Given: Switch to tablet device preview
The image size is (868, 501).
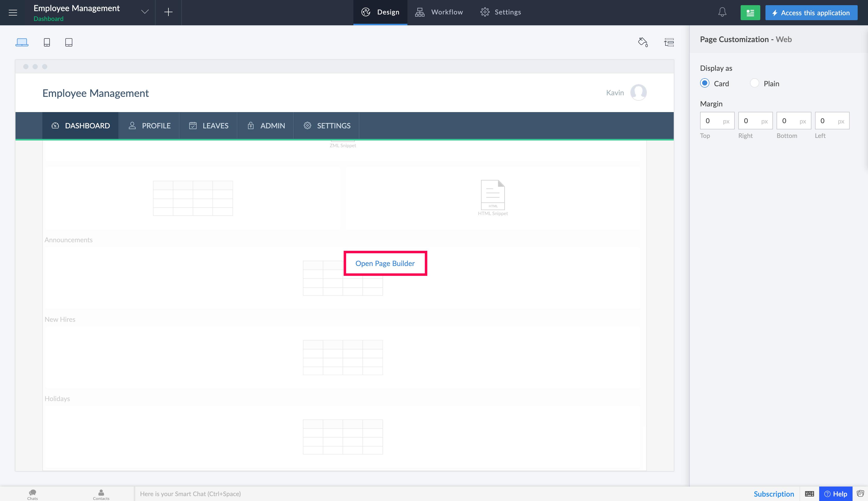Looking at the screenshot, I should pyautogui.click(x=69, y=42).
